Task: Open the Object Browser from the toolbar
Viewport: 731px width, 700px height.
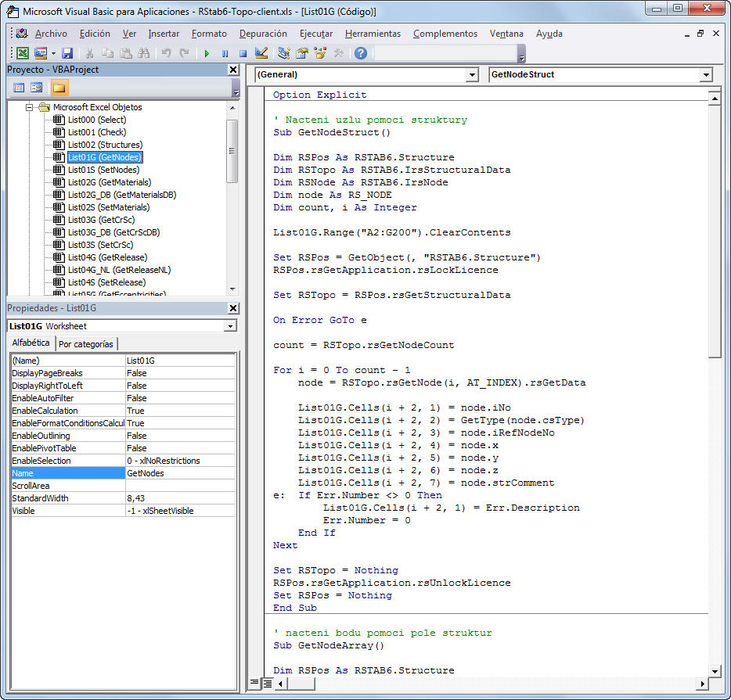Action: [x=319, y=53]
